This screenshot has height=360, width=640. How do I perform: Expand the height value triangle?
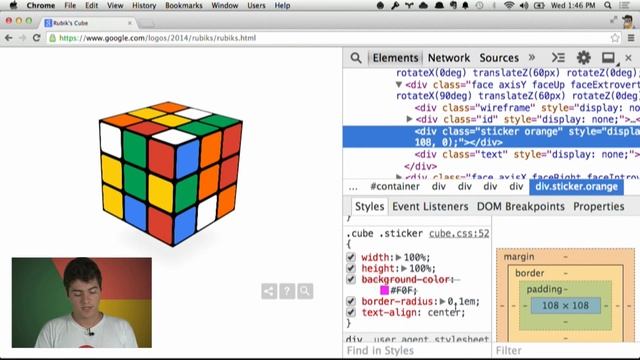pos(404,269)
